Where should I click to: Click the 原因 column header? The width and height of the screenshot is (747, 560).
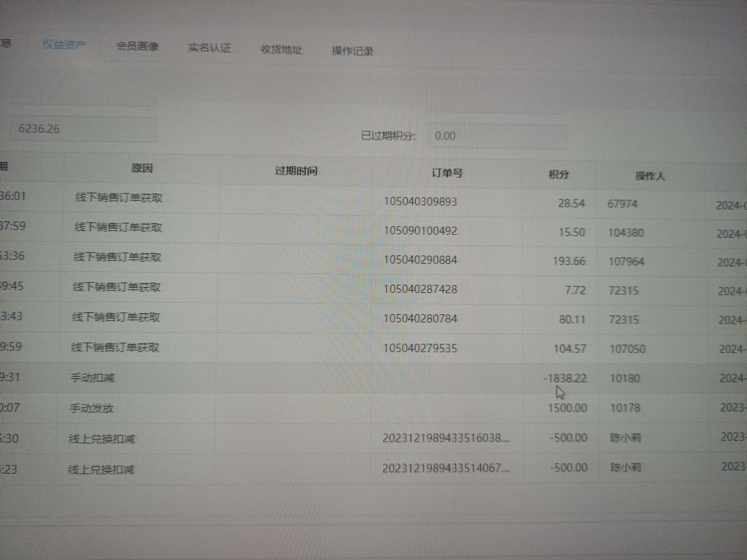pos(142,168)
